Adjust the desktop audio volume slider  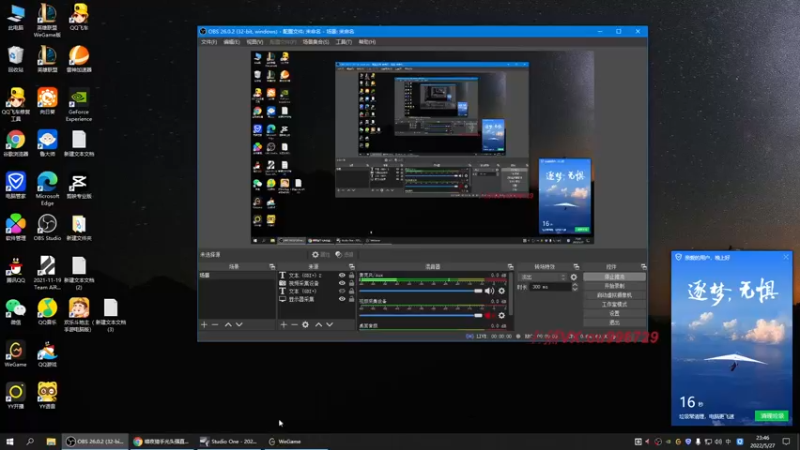click(x=420, y=291)
